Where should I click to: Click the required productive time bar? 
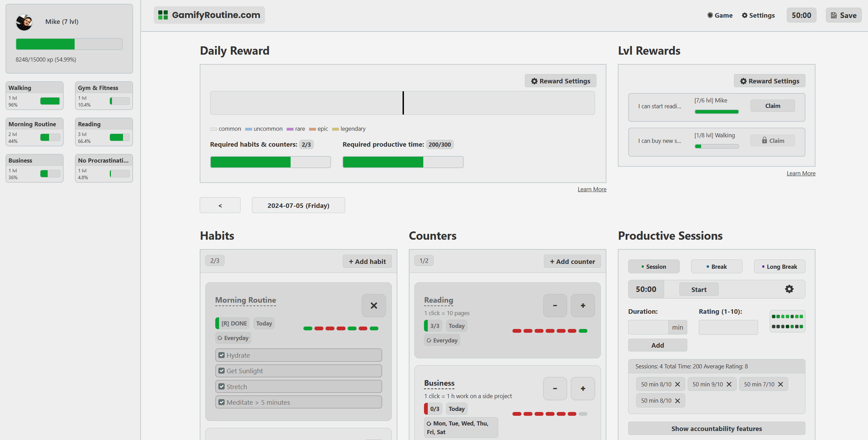(403, 162)
